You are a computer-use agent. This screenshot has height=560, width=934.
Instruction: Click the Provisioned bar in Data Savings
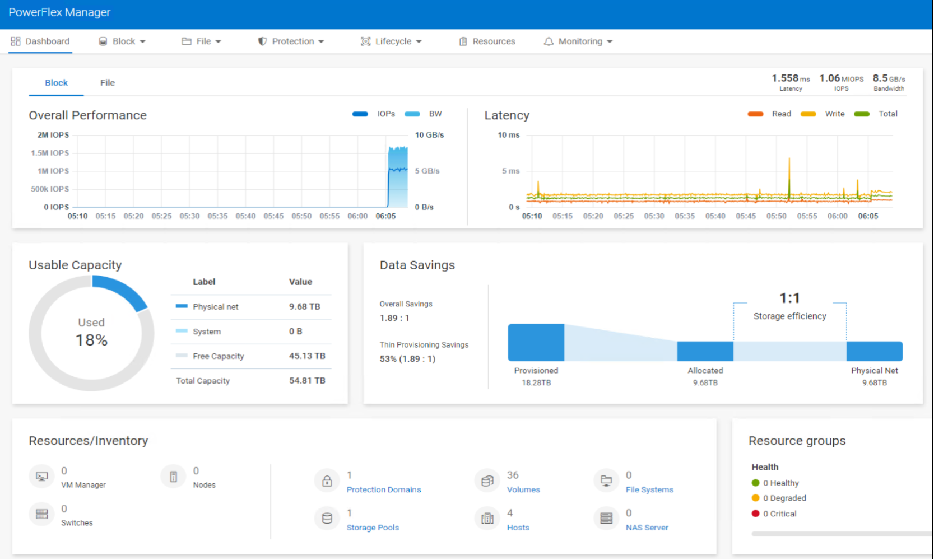coord(536,343)
